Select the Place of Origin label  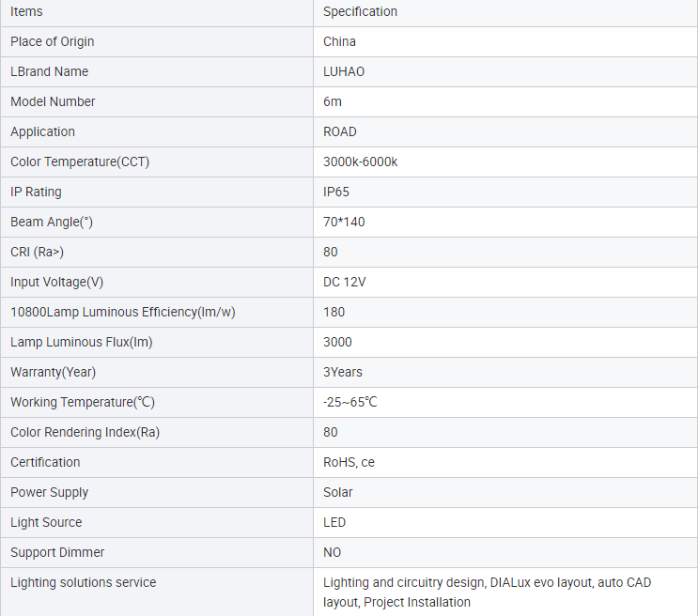(x=53, y=42)
